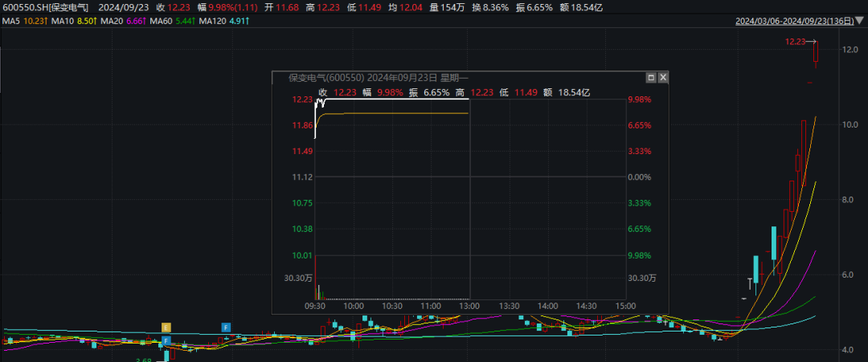This screenshot has width=868, height=362.
Task: Toggle the MA10 8.50 moving average label
Action: pos(72,22)
